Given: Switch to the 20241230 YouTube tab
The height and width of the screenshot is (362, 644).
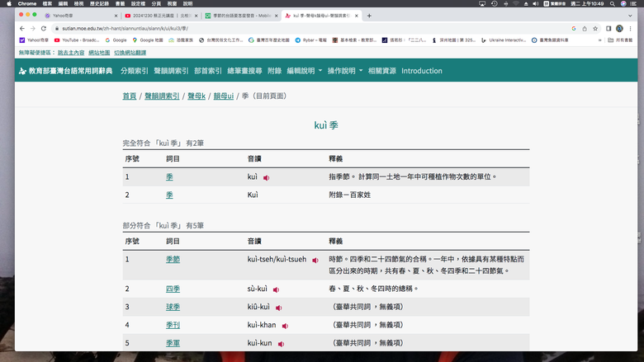Looking at the screenshot, I should (x=161, y=16).
